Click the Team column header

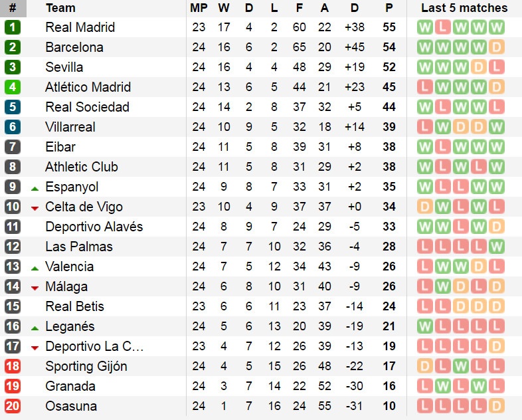pyautogui.click(x=60, y=8)
